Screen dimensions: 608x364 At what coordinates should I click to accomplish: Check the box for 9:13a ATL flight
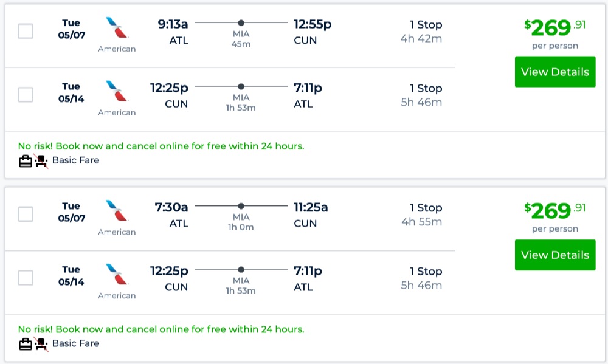point(26,31)
